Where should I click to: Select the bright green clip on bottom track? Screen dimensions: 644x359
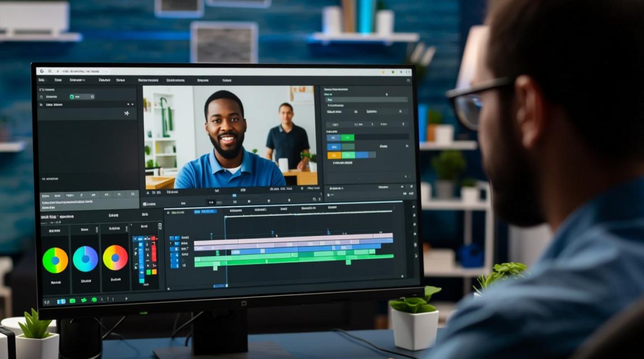pos(293,261)
